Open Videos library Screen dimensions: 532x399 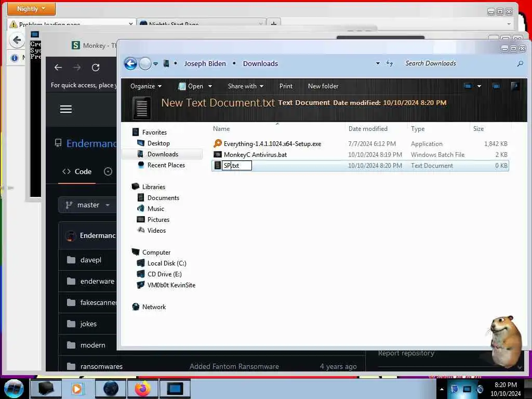pos(156,230)
